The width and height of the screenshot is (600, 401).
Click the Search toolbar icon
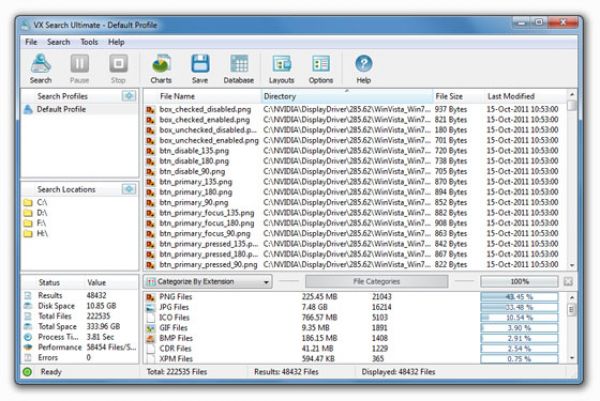[x=41, y=68]
